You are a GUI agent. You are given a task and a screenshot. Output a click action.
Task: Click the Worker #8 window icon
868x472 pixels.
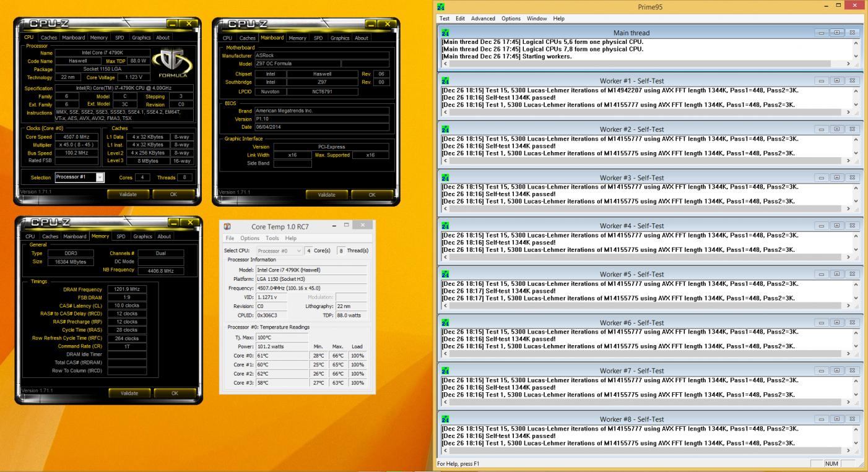[445, 419]
